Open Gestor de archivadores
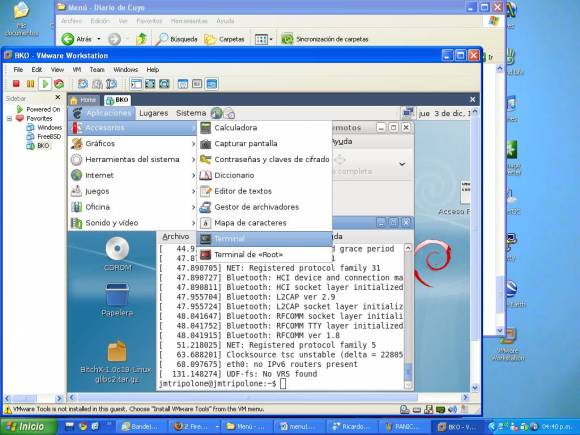This screenshot has height=435, width=580. coord(264,207)
